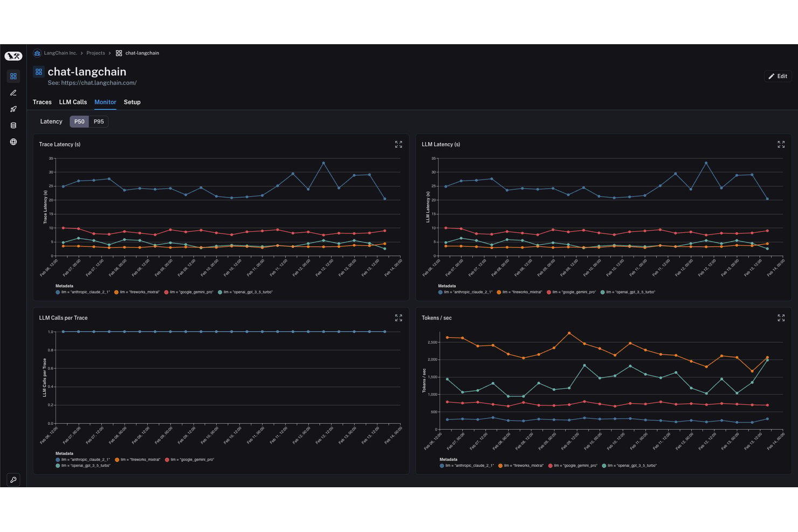The height and width of the screenshot is (532, 798).
Task: Click orange fireworks_mixtral legend dot under Tokens / sec
Action: pyautogui.click(x=500, y=466)
